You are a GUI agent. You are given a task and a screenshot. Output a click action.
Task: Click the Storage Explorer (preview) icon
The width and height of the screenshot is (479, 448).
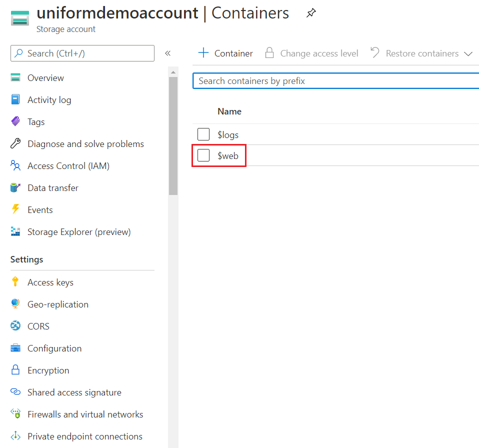15,231
